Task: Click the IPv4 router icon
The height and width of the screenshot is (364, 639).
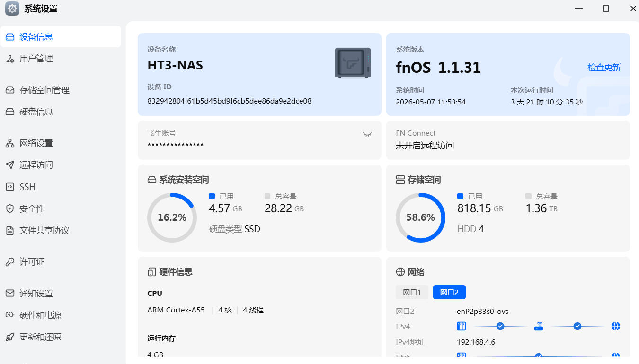Action: [539, 326]
